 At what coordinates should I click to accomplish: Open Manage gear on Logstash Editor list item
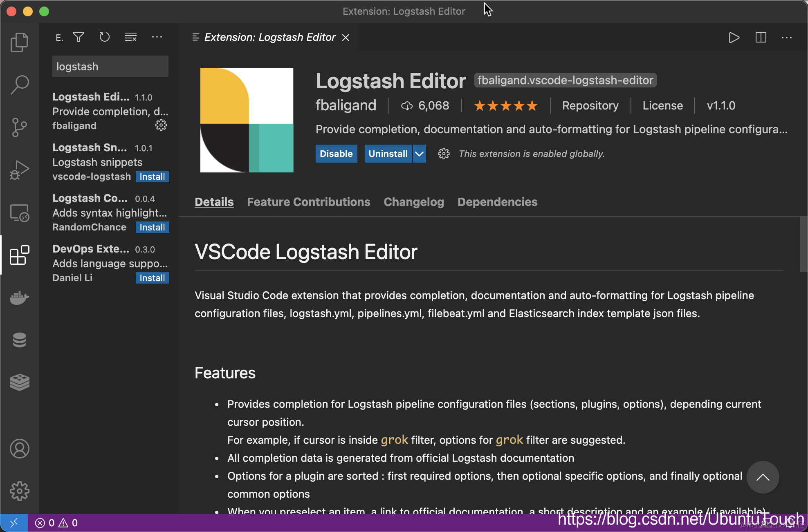tap(161, 125)
